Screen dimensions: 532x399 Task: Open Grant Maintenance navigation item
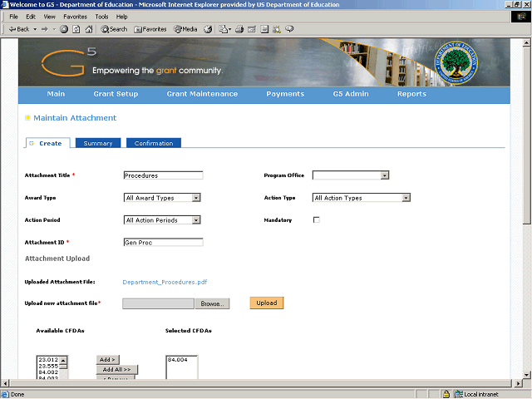(x=202, y=94)
